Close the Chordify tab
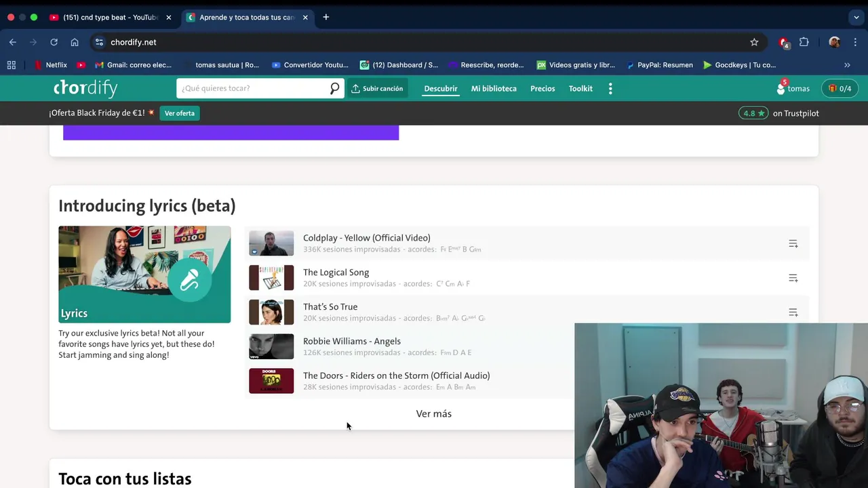Viewport: 868px width, 488px height. pyautogui.click(x=305, y=17)
